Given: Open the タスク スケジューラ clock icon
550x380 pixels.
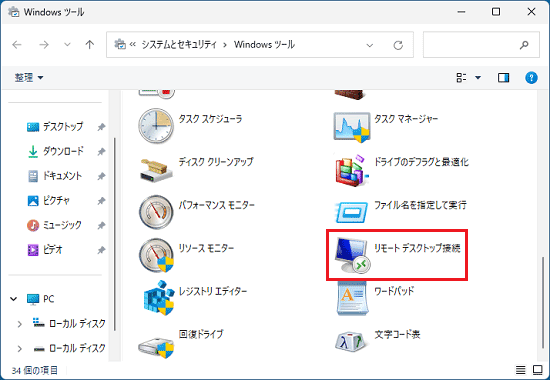Looking at the screenshot, I should tap(156, 126).
